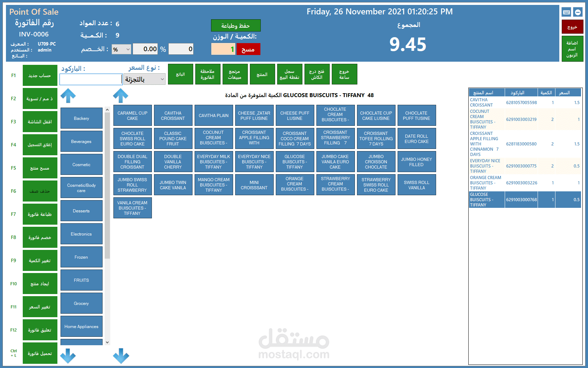The height and width of the screenshot is (368, 588).
Task: Select ORANGE CREAM BUISCUITES row in invoice
Action: pyautogui.click(x=525, y=183)
